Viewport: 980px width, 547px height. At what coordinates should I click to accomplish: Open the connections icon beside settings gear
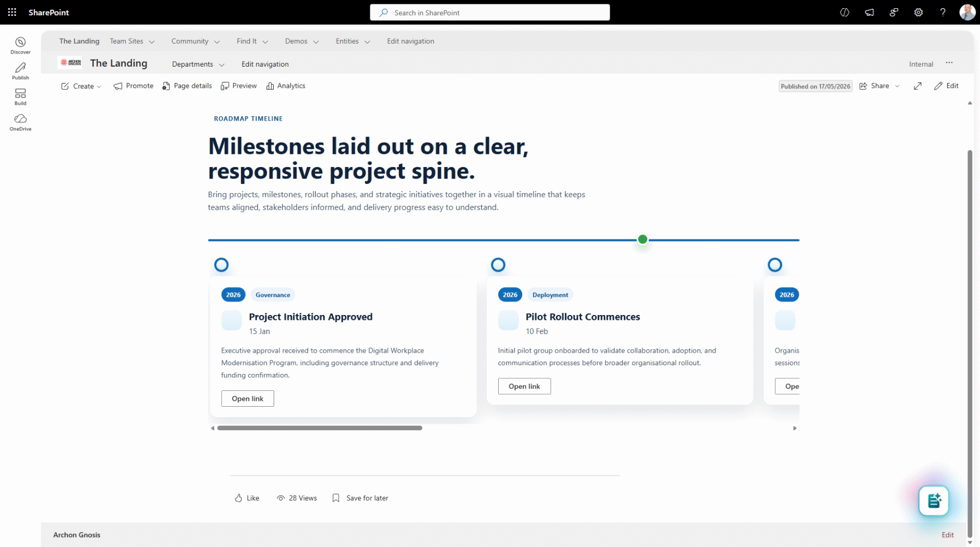pyautogui.click(x=894, y=12)
